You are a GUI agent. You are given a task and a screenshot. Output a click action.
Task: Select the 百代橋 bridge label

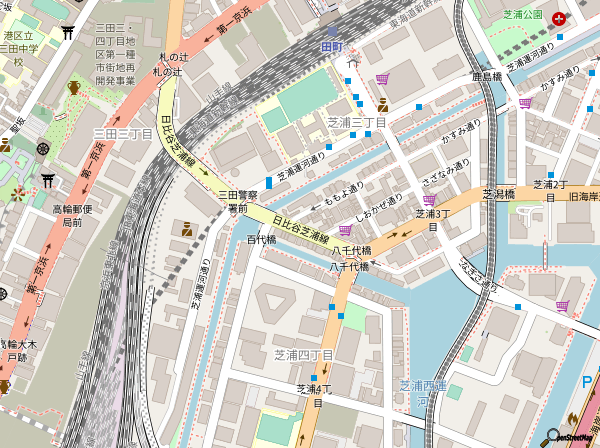pos(261,239)
